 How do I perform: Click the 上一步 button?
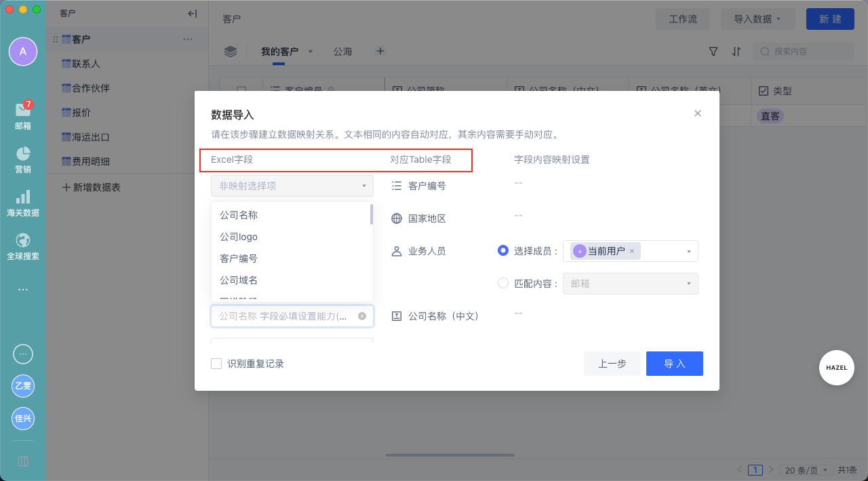(x=612, y=364)
